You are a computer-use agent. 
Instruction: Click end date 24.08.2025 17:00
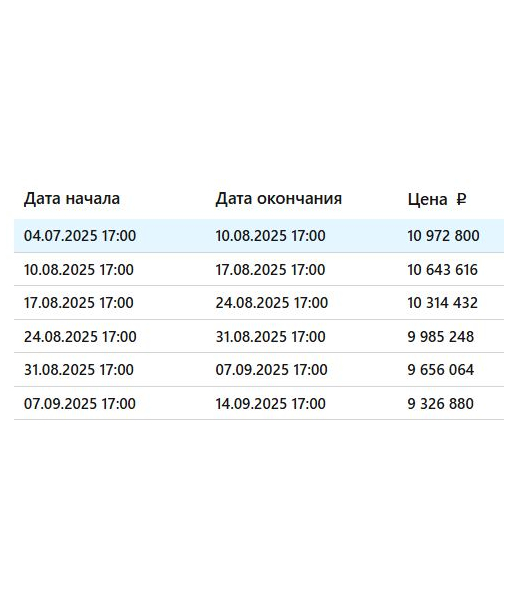(272, 303)
